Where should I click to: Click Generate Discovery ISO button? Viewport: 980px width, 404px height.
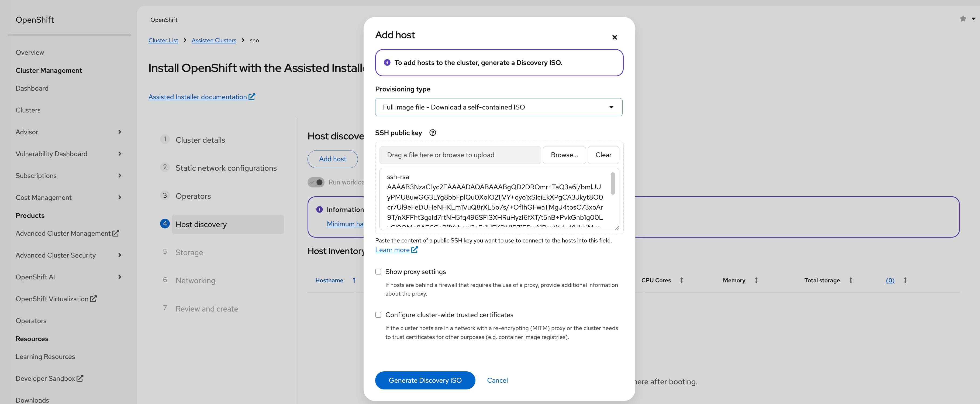425,380
